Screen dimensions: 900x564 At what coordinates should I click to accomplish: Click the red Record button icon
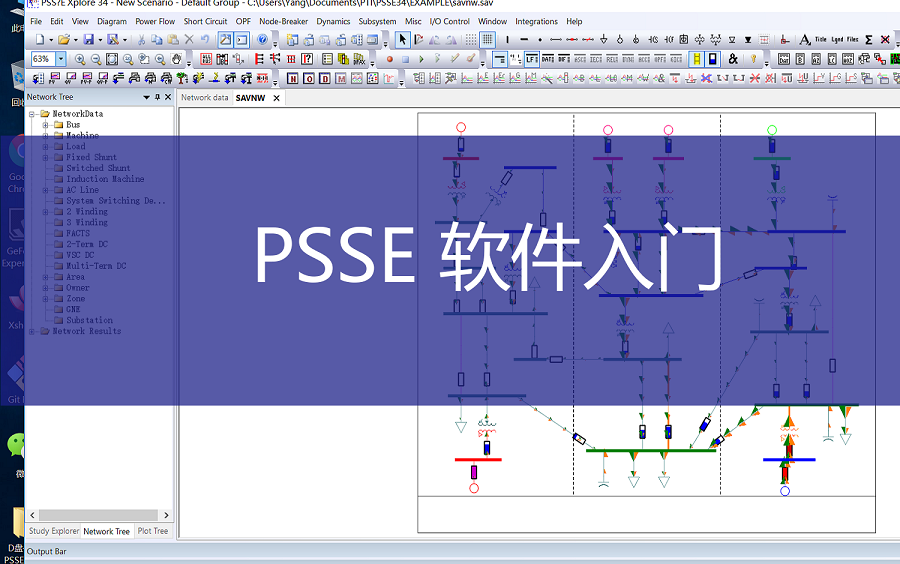[x=390, y=59]
